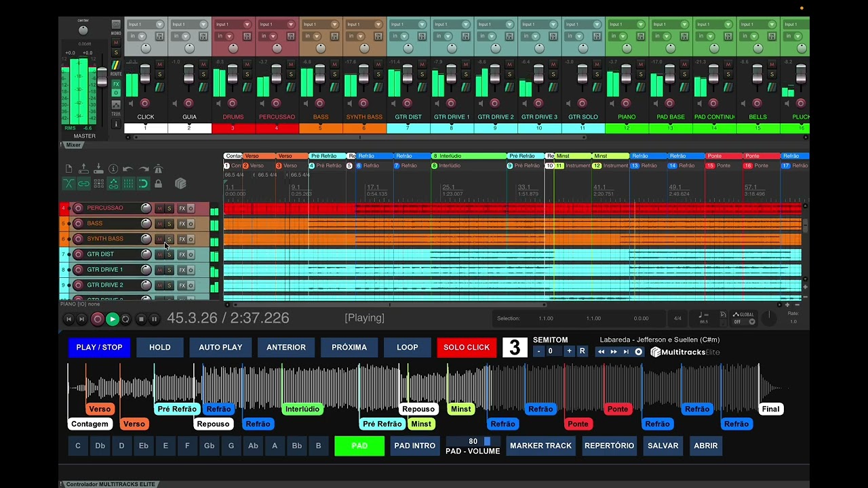868x488 pixels.
Task: Toggle auto-crossfade icon in toolbar
Action: pyautogui.click(x=68, y=184)
